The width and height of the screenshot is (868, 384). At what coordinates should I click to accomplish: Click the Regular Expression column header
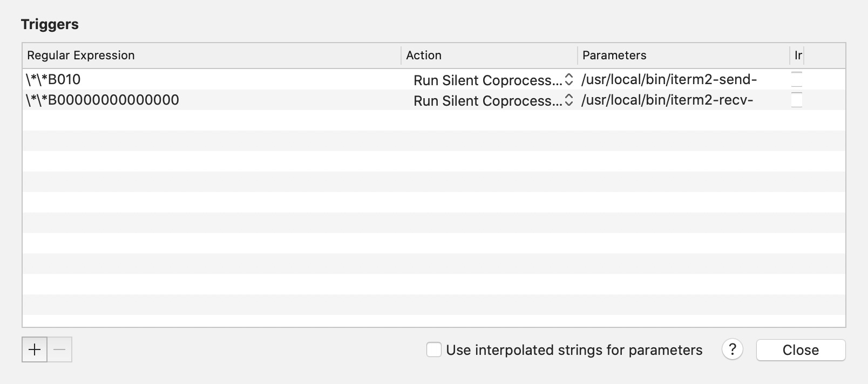pos(211,56)
